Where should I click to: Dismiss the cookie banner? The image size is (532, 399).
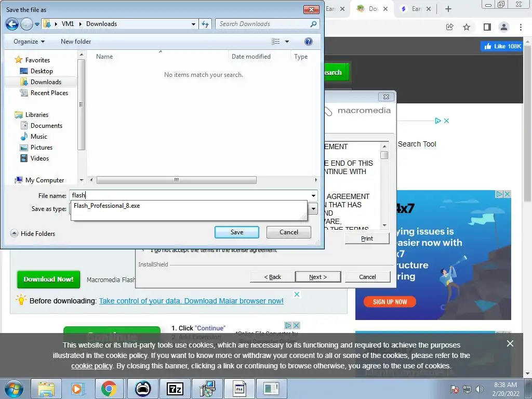pos(510,343)
